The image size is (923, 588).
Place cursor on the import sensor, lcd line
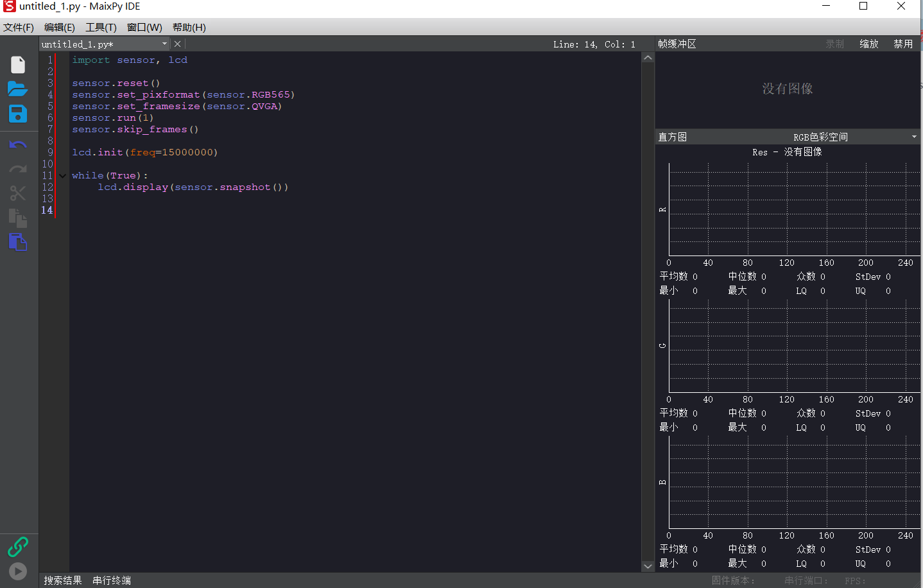[x=130, y=60]
